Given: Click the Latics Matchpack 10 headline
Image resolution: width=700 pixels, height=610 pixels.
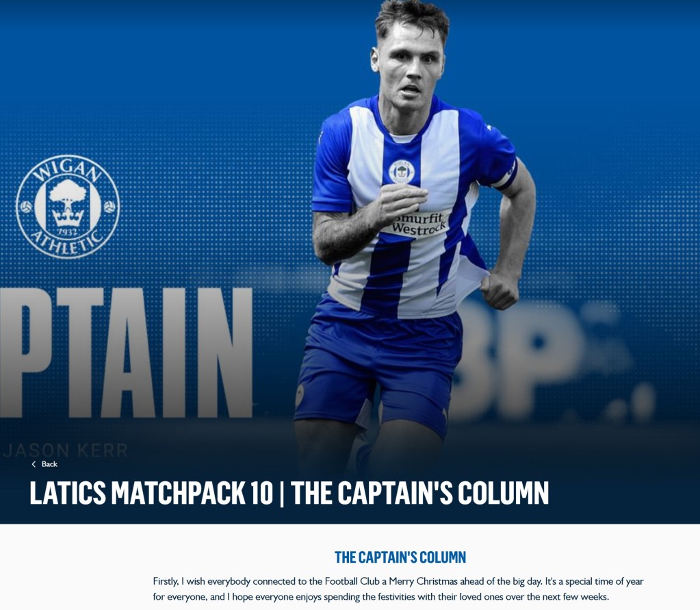Looking at the screenshot, I should tap(289, 493).
